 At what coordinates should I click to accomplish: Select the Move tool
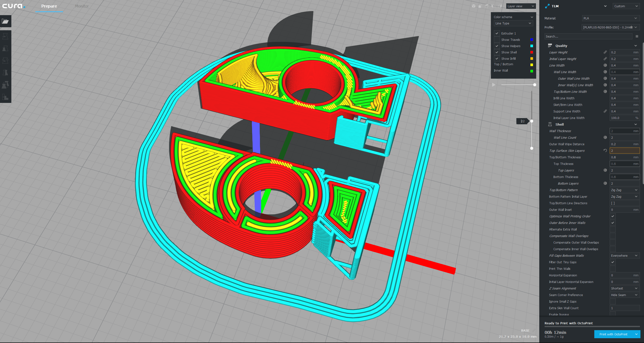[5, 36]
